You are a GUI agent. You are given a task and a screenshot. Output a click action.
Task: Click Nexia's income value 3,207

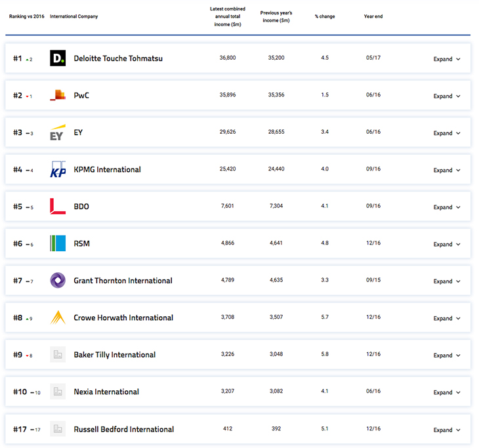point(228,391)
